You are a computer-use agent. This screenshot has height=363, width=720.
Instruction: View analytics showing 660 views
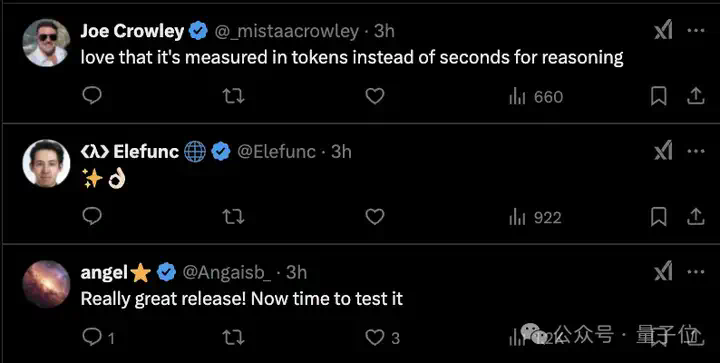click(536, 97)
